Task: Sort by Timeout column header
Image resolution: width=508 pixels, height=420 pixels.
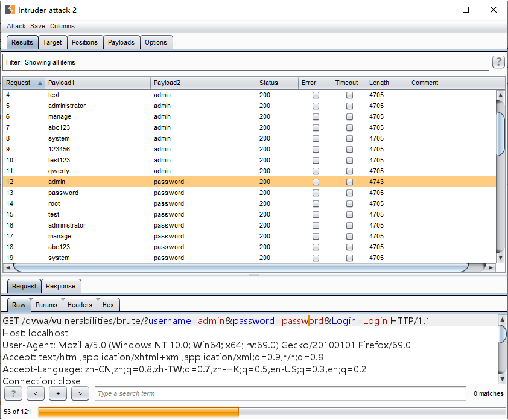Action: [x=349, y=83]
